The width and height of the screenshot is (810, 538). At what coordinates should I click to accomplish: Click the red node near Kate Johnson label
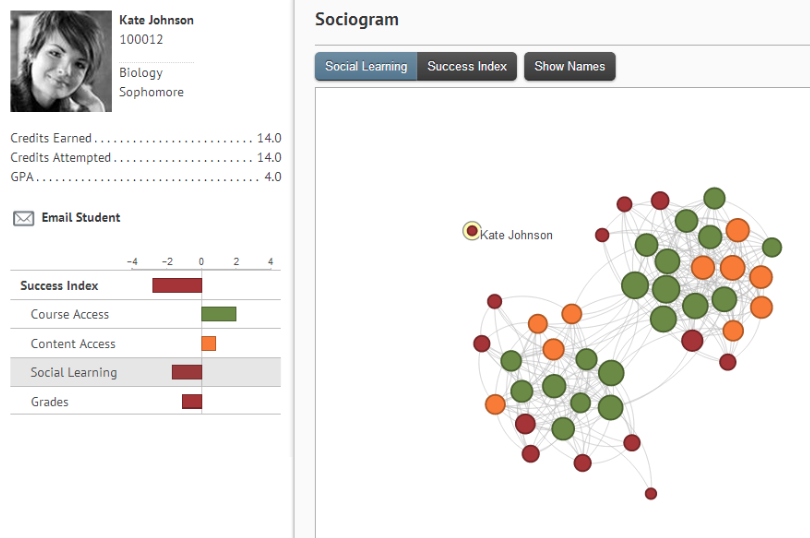coord(602,235)
